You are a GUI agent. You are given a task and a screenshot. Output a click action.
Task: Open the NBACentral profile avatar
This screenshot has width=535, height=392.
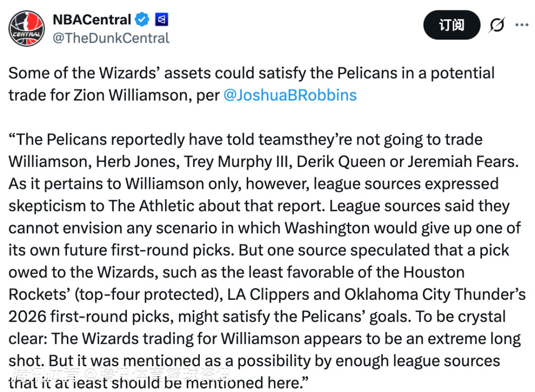click(x=27, y=28)
